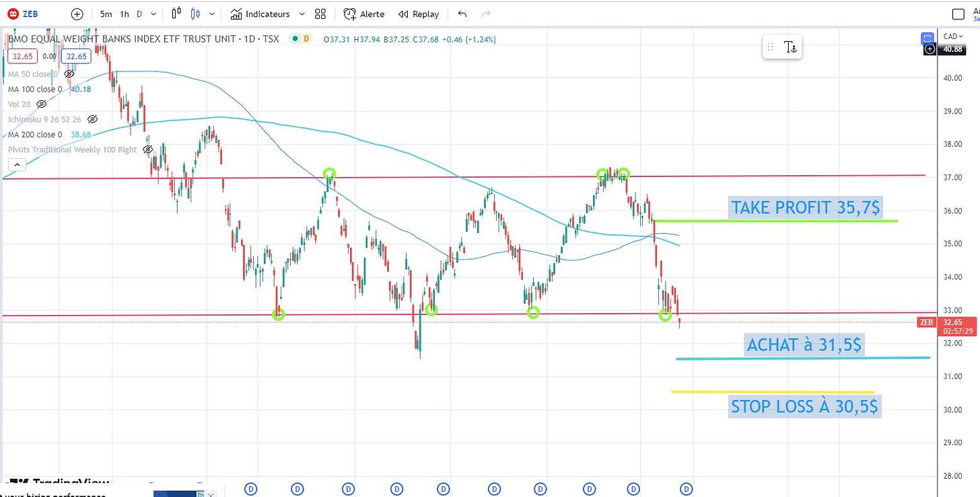Unhide the Ichimoku 9 26 52 26 indicator
This screenshot has height=497, width=980.
[x=93, y=119]
